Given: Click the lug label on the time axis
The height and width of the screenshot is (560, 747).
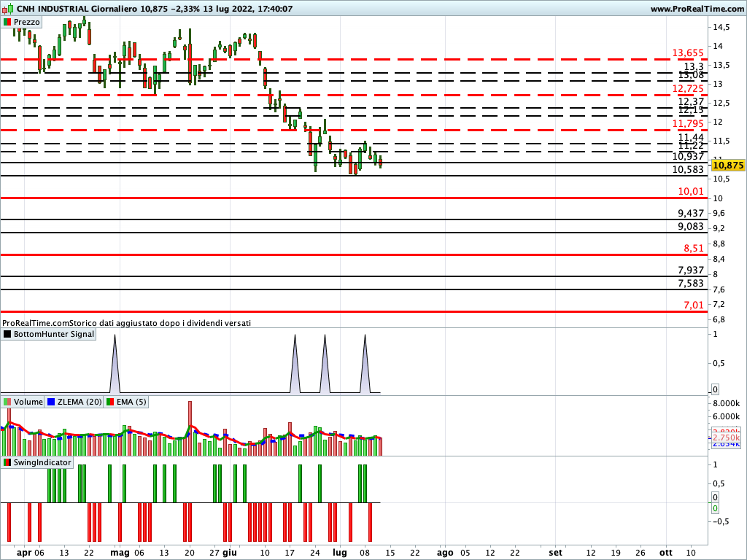Looking at the screenshot, I should (x=340, y=553).
